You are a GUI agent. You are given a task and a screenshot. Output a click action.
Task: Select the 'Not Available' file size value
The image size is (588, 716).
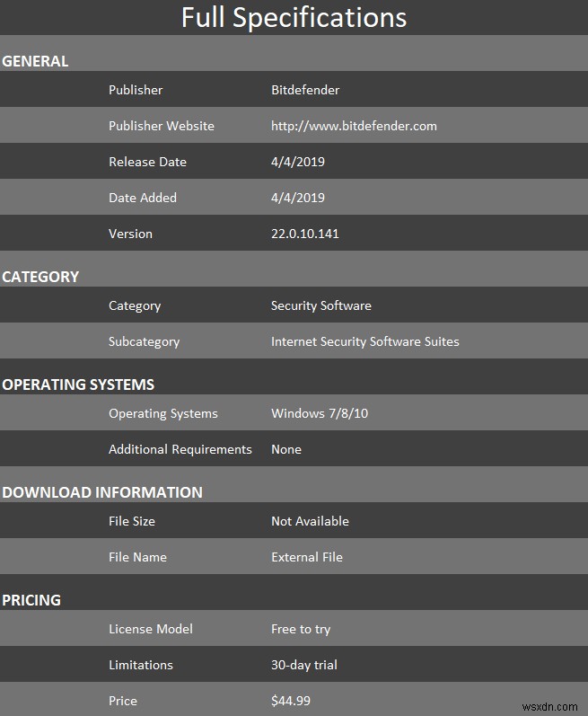310,521
